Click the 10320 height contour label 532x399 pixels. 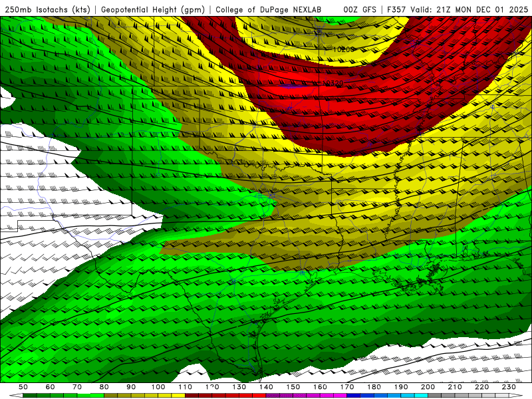tap(334, 82)
